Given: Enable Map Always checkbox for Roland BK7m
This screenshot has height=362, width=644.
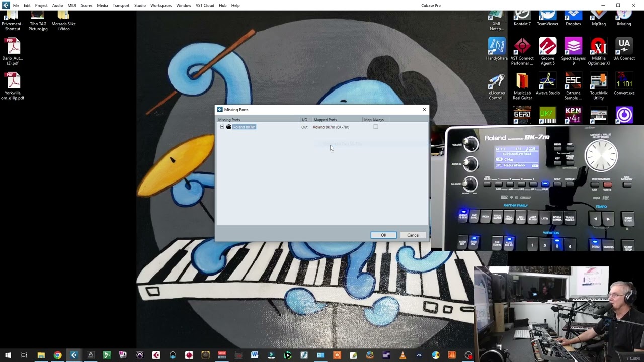Looking at the screenshot, I should (x=376, y=127).
